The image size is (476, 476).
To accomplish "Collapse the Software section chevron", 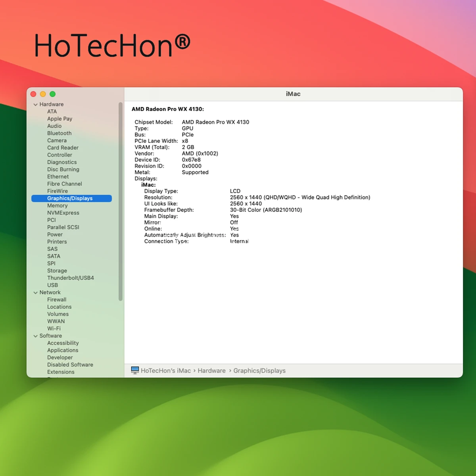I will (36, 336).
